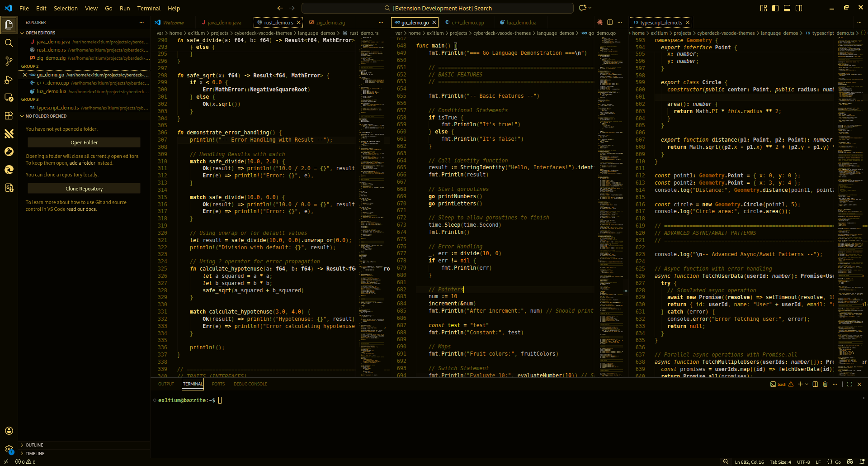Open the Accounts icon at the activity bar bottom
Image resolution: width=868 pixels, height=466 pixels.
pos(9,431)
